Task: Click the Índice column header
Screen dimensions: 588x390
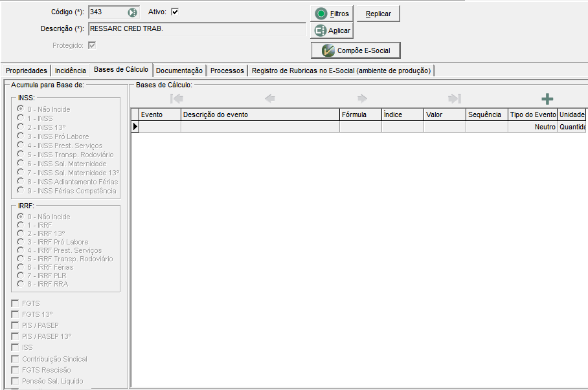Action: (402, 114)
